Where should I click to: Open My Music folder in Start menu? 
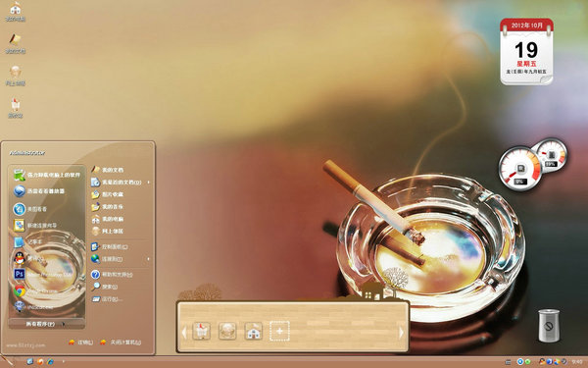click(108, 207)
